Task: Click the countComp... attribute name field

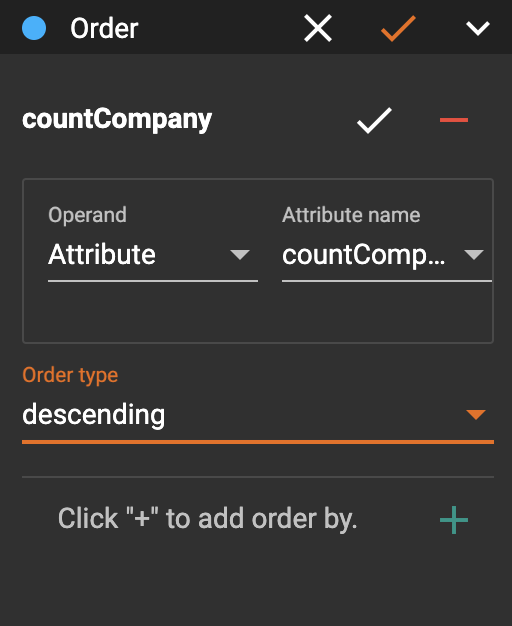Action: pyautogui.click(x=387, y=256)
